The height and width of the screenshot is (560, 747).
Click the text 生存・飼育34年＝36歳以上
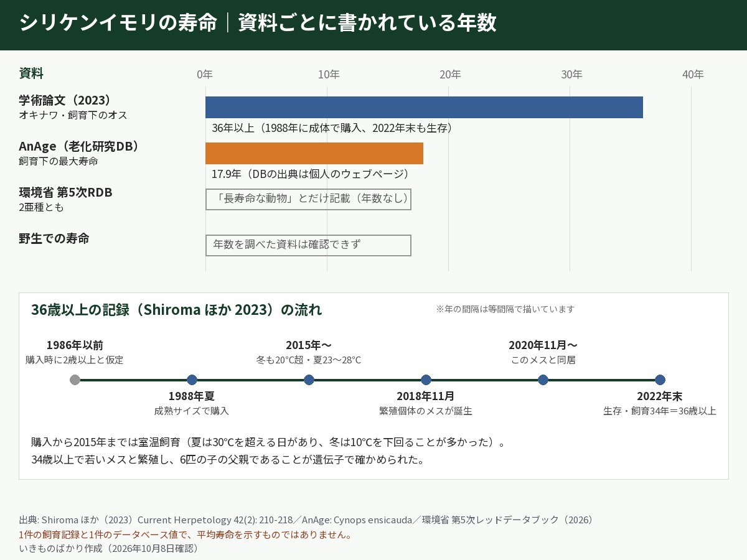(x=660, y=411)
